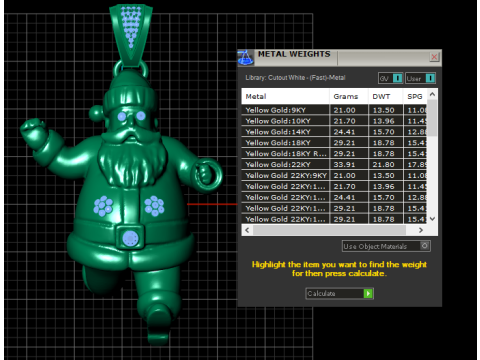The width and height of the screenshot is (480, 360).
Task: Select the Yellow Gold 22KY:9KY row
Action: [x=334, y=176]
